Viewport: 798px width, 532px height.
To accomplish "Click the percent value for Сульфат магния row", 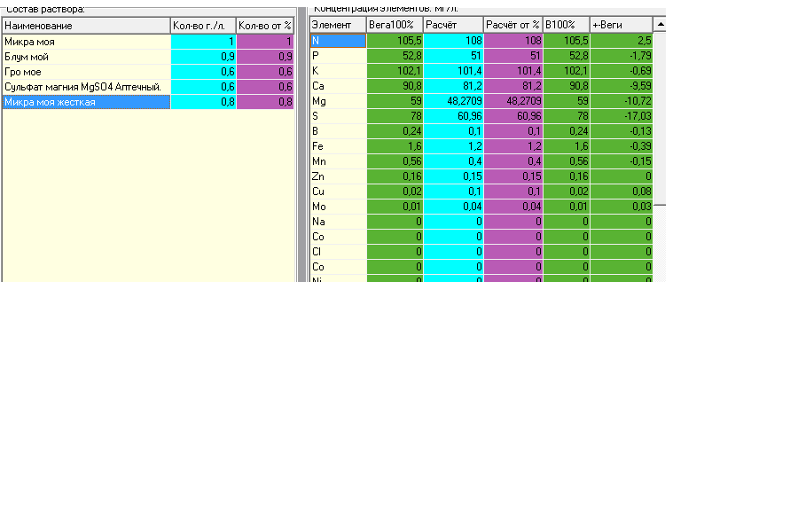I will [265, 87].
